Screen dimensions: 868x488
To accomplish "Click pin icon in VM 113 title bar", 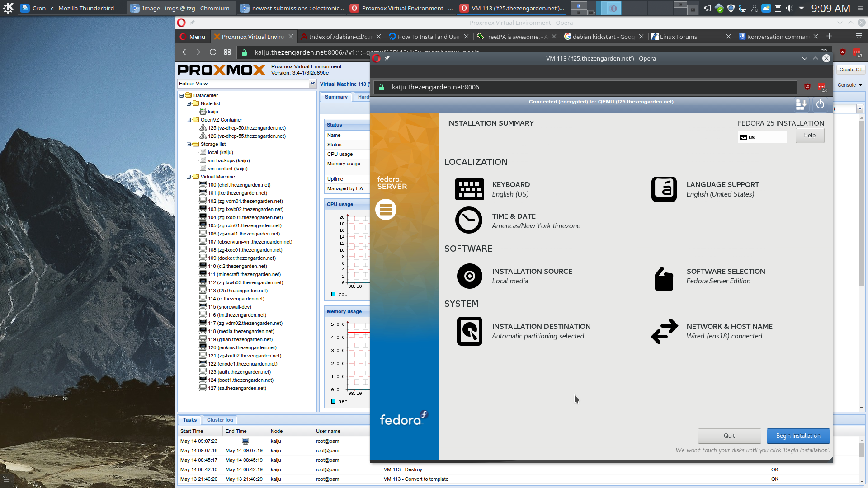I will (x=387, y=58).
